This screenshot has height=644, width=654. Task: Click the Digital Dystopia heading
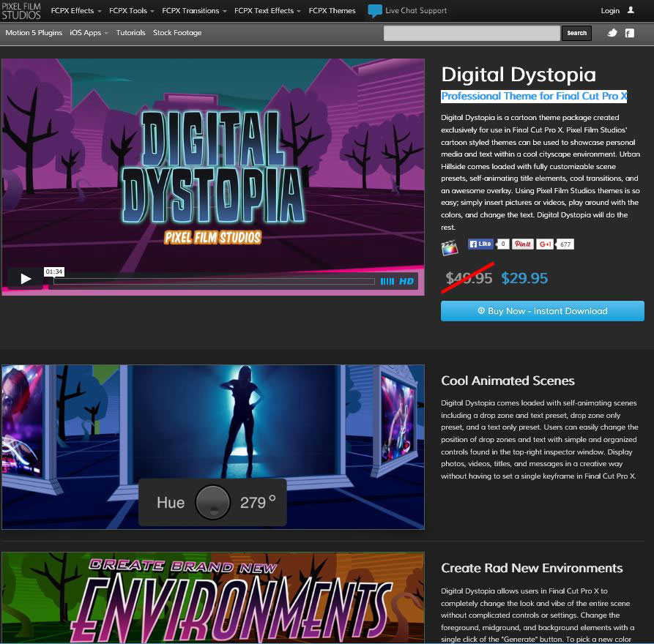(519, 75)
